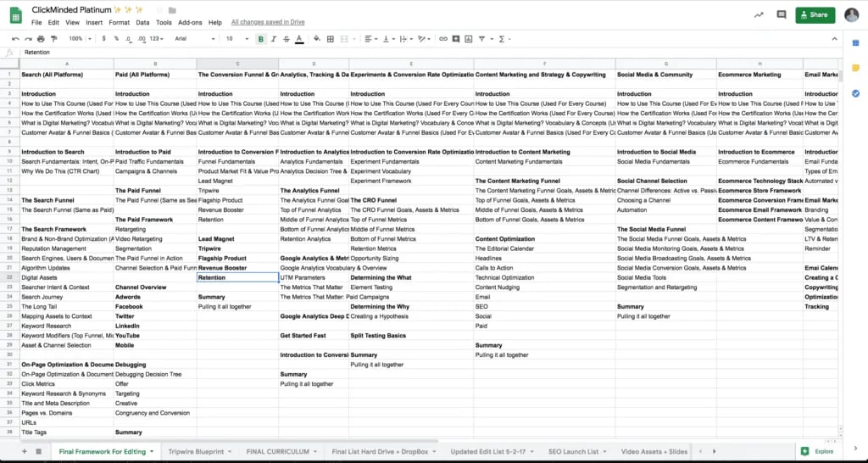Click the Undo icon in toolbar
The width and height of the screenshot is (868, 463).
15,39
